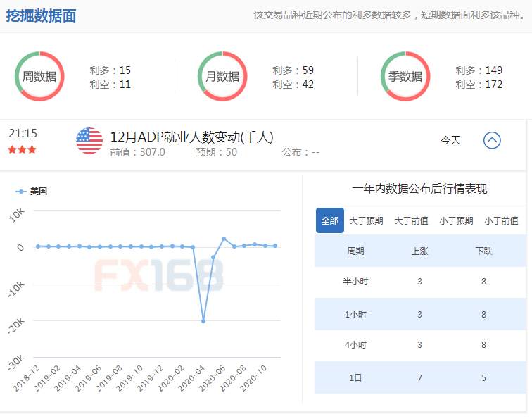Click the 1小时 row label
The height and width of the screenshot is (419, 532).
pyautogui.click(x=355, y=314)
